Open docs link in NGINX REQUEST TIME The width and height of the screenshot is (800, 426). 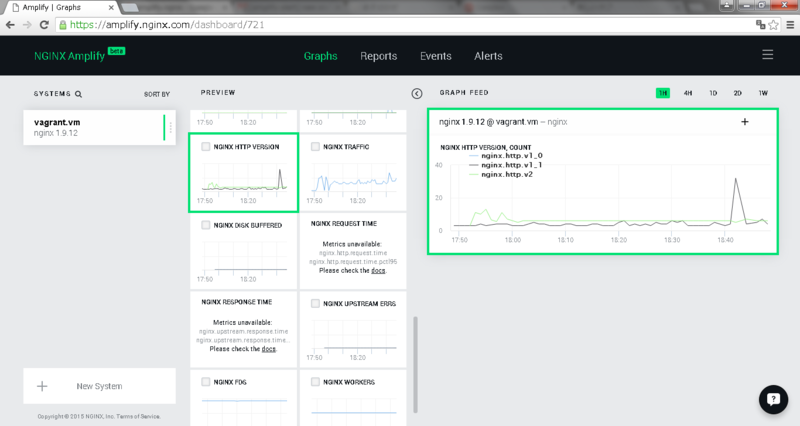378,270
